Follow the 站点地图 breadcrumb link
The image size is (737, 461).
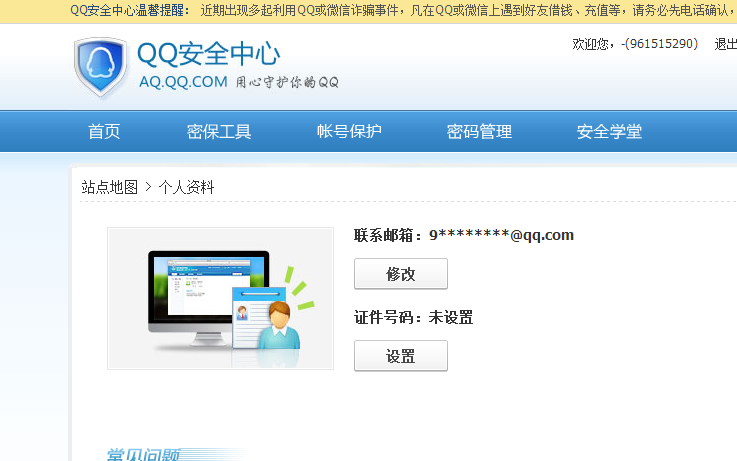[110, 187]
